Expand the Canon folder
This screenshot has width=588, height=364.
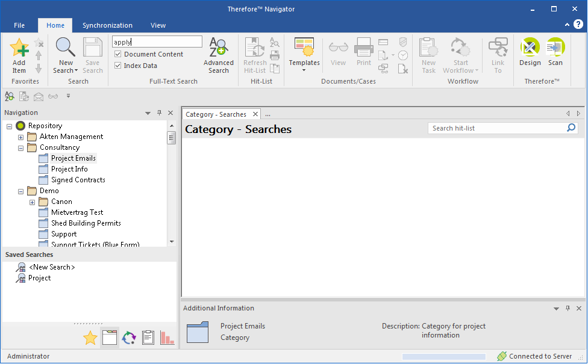click(32, 202)
